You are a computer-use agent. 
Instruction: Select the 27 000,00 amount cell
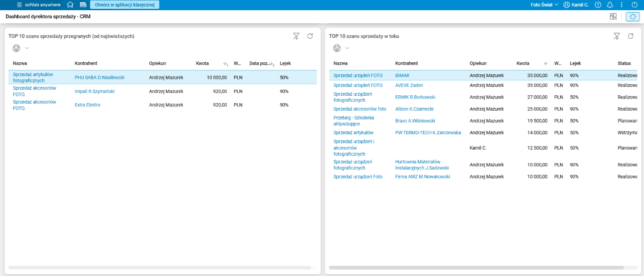[x=537, y=97]
